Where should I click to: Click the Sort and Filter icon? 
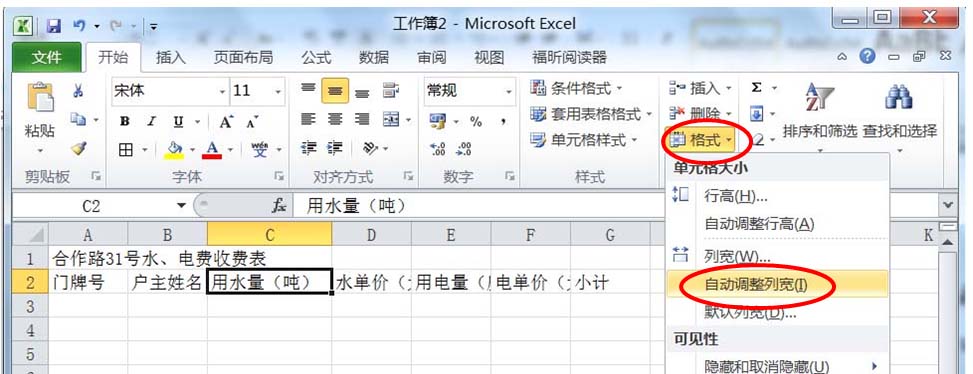point(819,98)
